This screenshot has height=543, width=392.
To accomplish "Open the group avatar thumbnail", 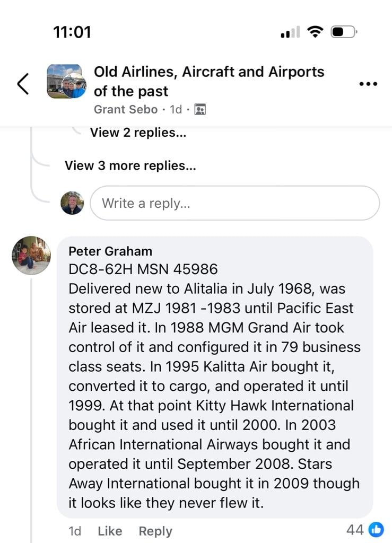I will 66,81.
